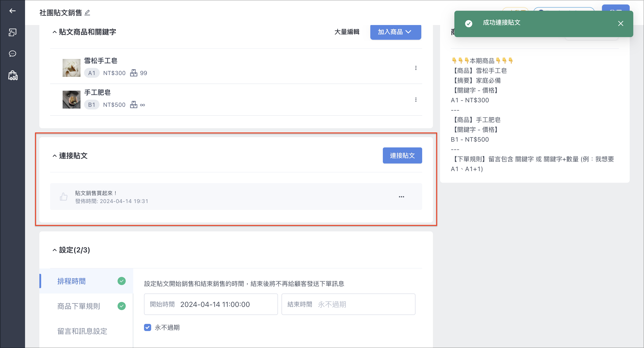
Task: Click the 雪松手工皂 product thumbnail
Action: tap(71, 68)
